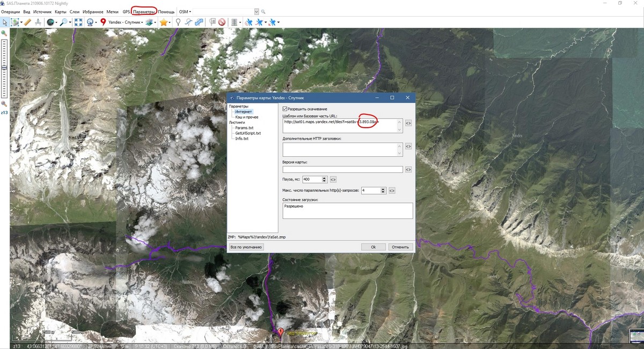This screenshot has width=644, height=349.
Task: Open the Параметры menu
Action: click(144, 12)
